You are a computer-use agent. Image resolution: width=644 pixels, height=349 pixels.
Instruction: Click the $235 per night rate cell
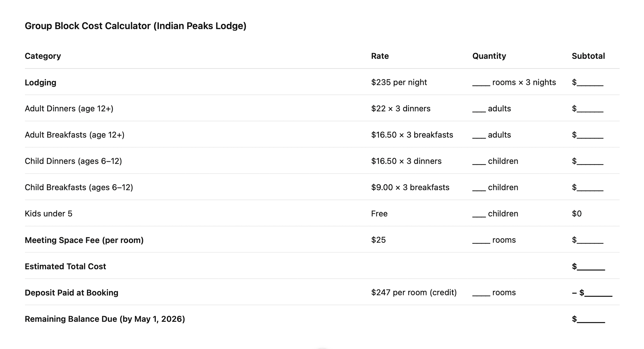399,82
